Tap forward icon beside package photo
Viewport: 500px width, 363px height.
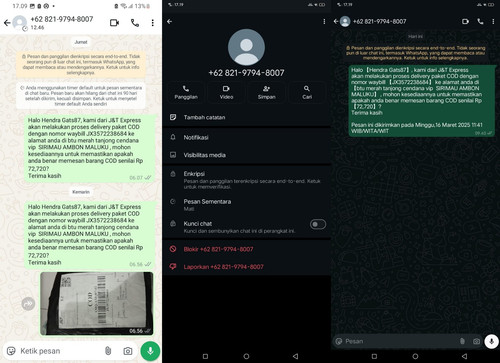click(x=28, y=303)
